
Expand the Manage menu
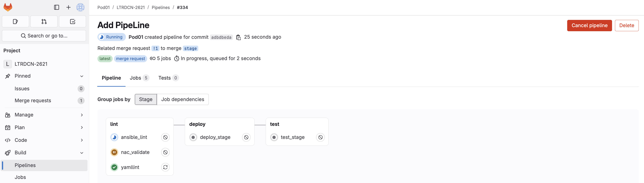pyautogui.click(x=81, y=115)
